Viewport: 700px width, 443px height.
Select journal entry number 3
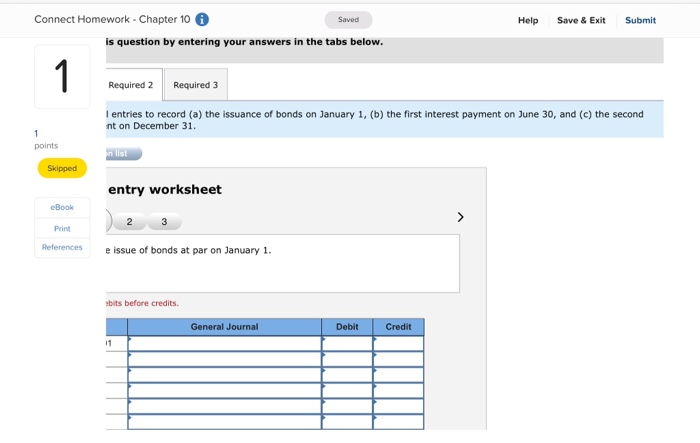(164, 222)
